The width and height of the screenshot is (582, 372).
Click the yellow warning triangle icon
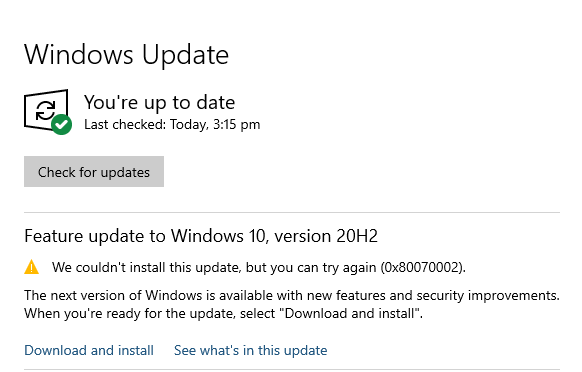pos(32,267)
